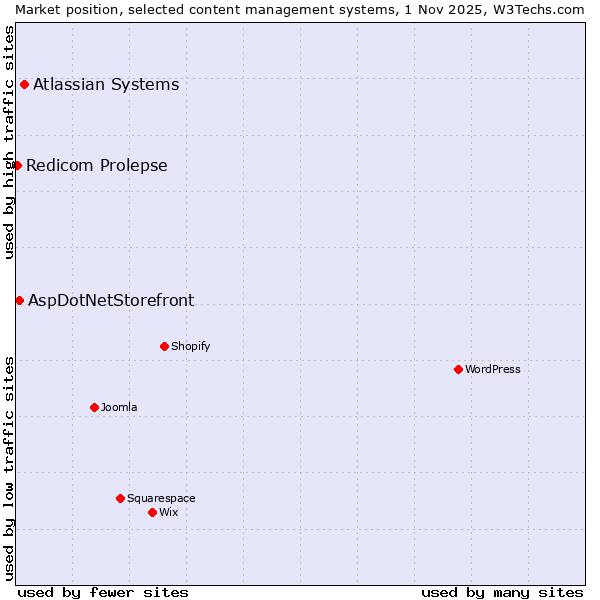The image size is (600, 600).
Task: Click the AspDotNetStorefront text label
Action: 111,300
